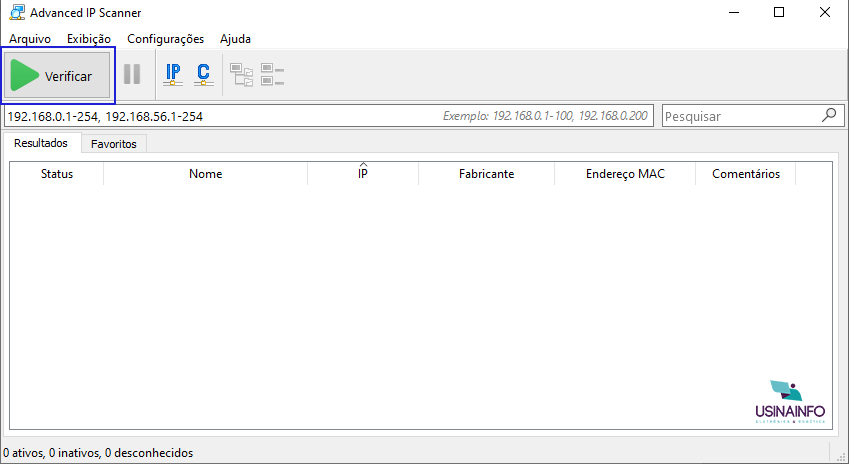This screenshot has width=849, height=464.
Task: Switch to the Resultados tab
Action: [41, 143]
